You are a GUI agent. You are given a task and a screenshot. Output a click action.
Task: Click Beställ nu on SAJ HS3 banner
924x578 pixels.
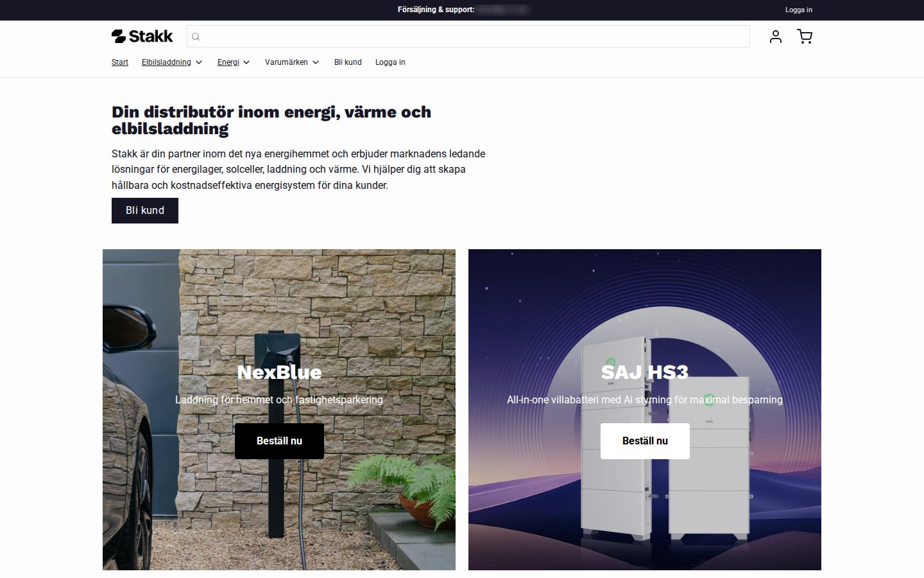[x=645, y=441]
